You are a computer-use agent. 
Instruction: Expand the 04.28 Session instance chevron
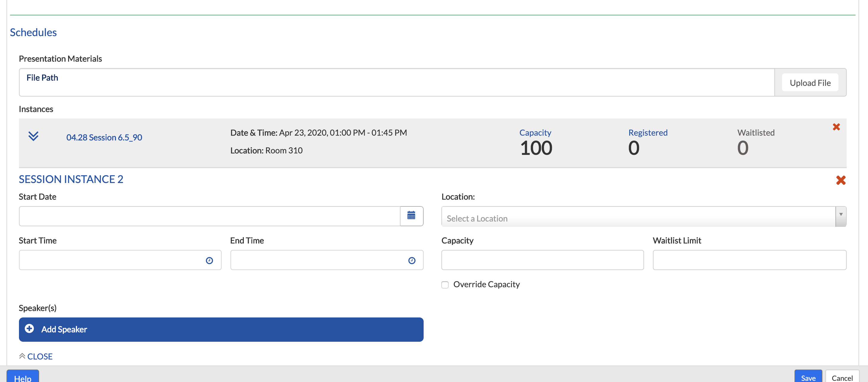[x=33, y=137]
